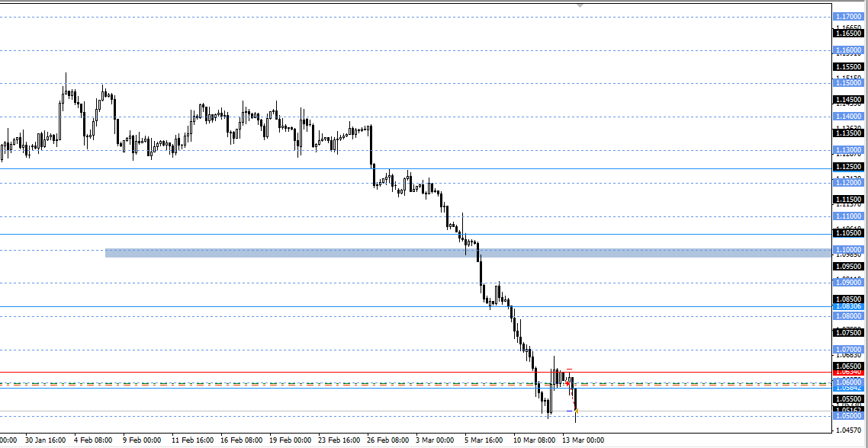Click the blue 1.08306 price label
Viewport: 868px width, 448px height.
click(849, 306)
